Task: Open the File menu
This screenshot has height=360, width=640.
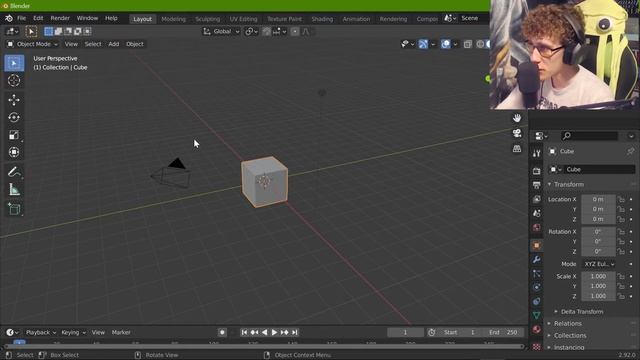Action: coord(21,18)
